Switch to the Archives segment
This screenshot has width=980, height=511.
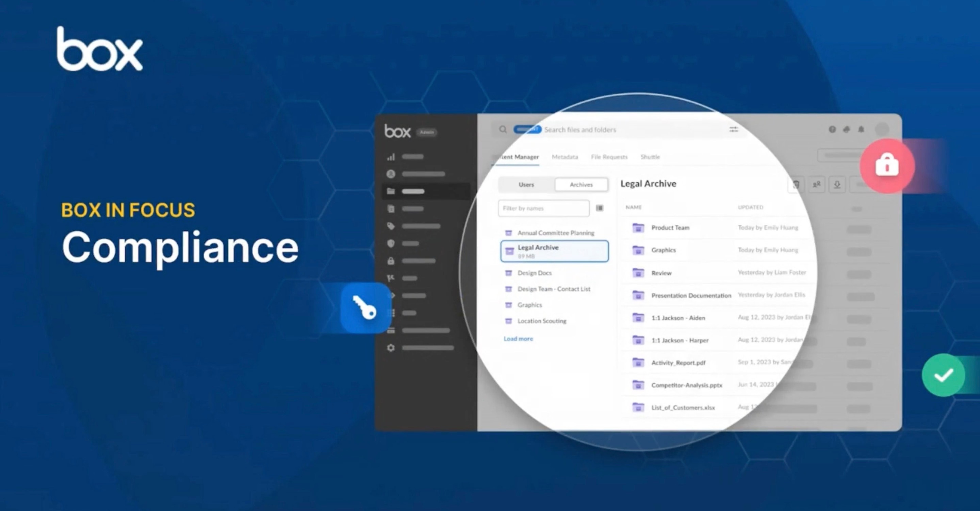(x=581, y=185)
